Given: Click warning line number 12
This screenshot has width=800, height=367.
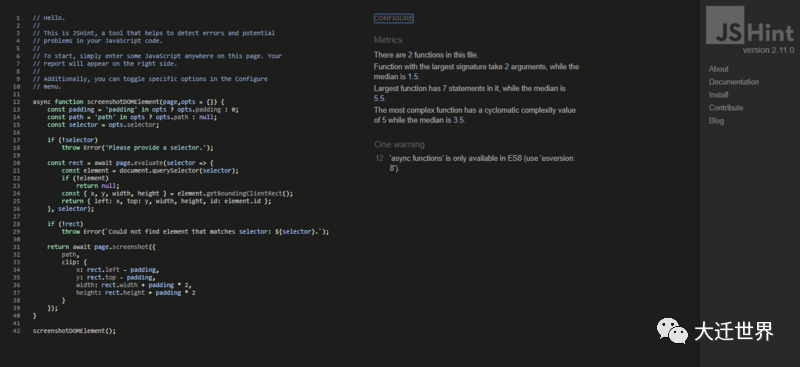Looking at the screenshot, I should point(379,158).
